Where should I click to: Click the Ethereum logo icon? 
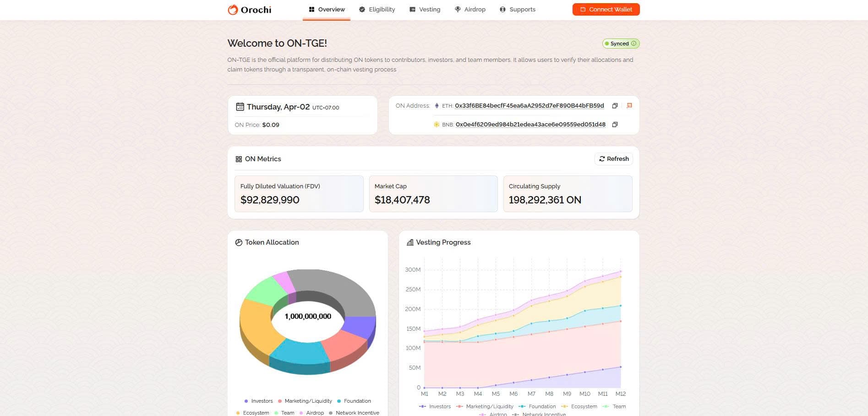tap(437, 106)
